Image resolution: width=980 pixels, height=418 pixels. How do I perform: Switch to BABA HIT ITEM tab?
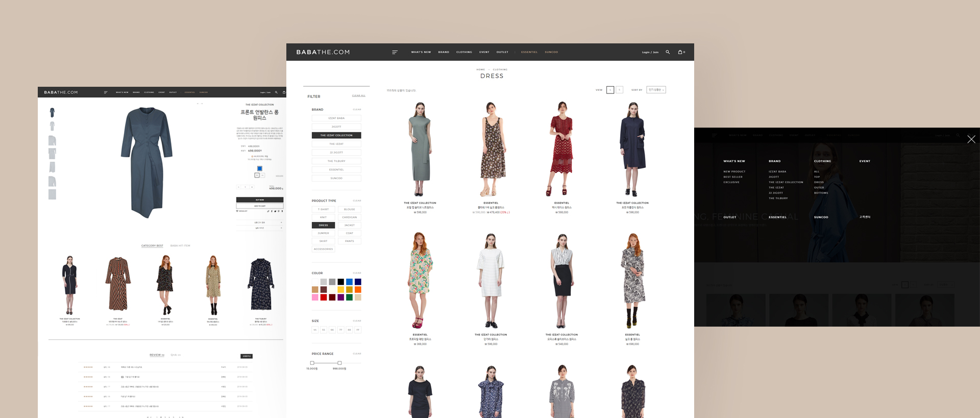[x=180, y=245]
